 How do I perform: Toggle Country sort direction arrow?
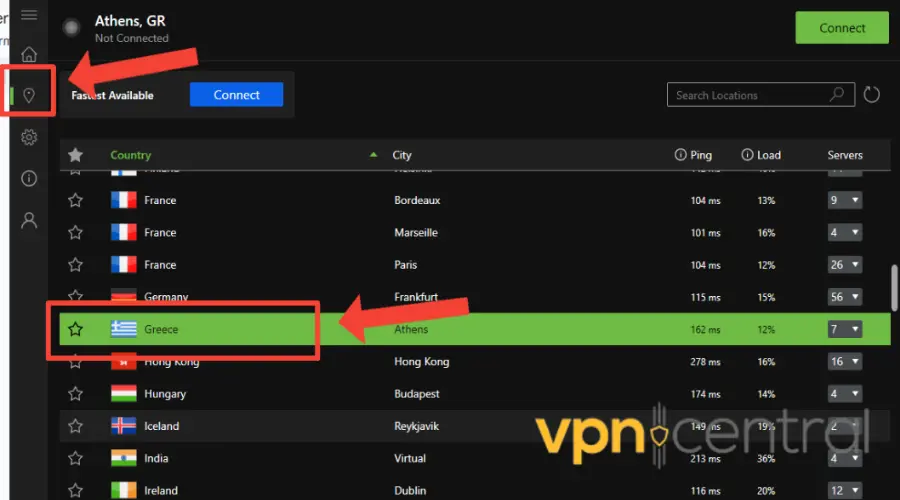(373, 154)
